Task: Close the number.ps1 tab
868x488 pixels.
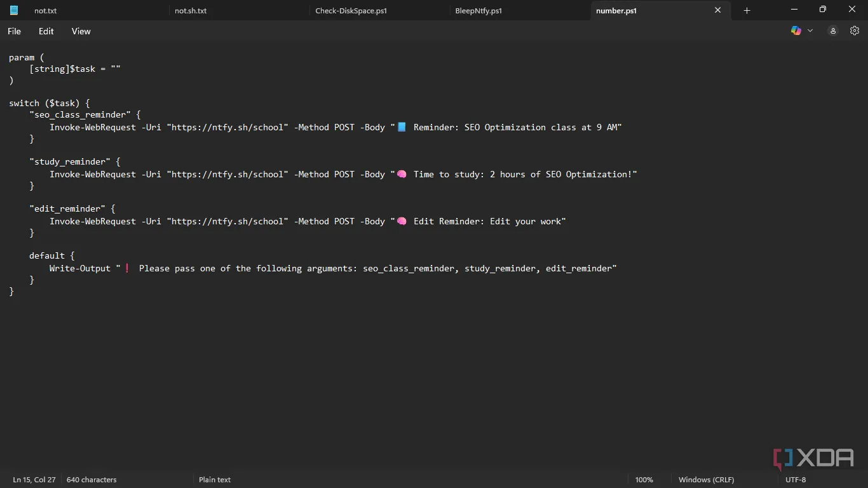Action: coord(718,10)
